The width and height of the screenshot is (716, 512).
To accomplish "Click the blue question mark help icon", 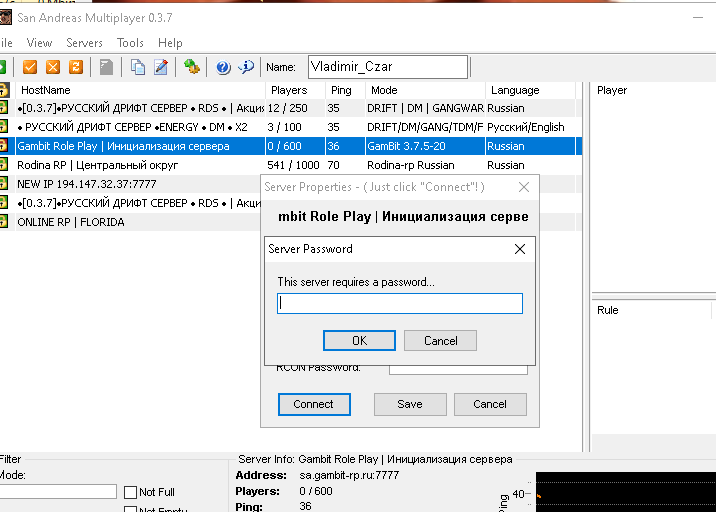I will pos(223,67).
